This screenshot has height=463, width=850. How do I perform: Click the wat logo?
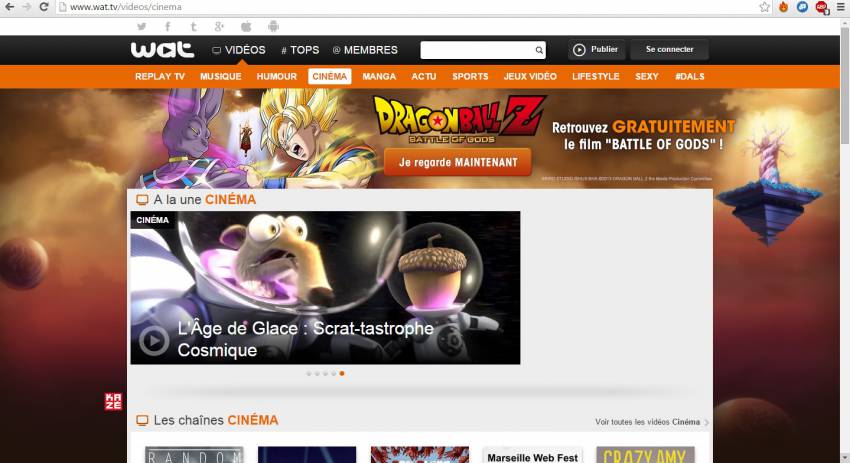coord(162,49)
